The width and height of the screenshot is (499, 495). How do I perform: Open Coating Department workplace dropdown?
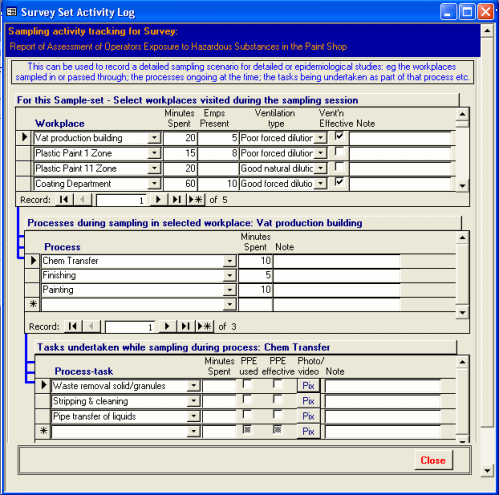coord(154,184)
